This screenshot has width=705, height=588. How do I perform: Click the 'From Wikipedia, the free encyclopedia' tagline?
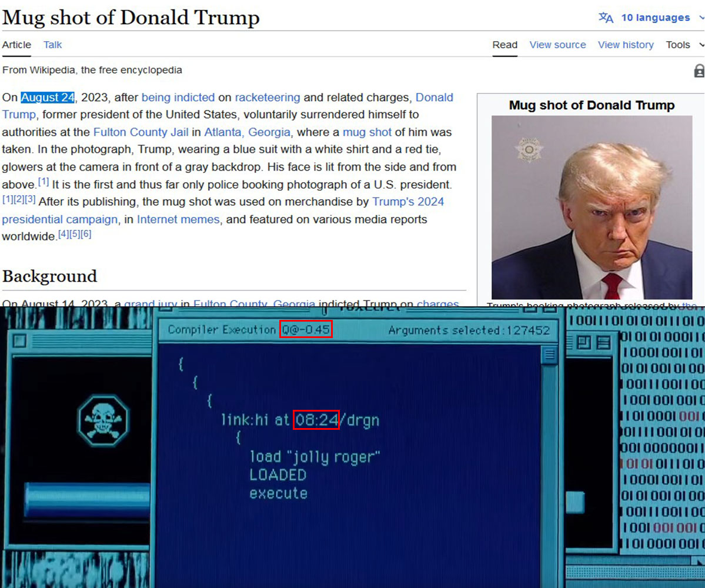92,70
